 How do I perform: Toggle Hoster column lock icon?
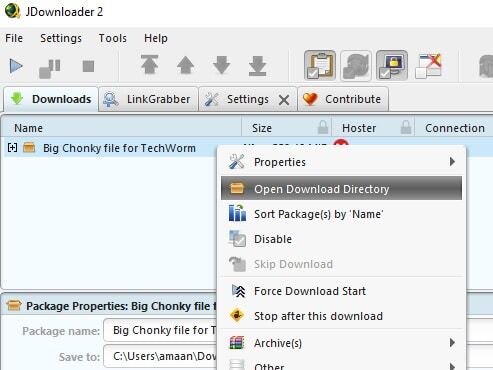click(x=406, y=127)
